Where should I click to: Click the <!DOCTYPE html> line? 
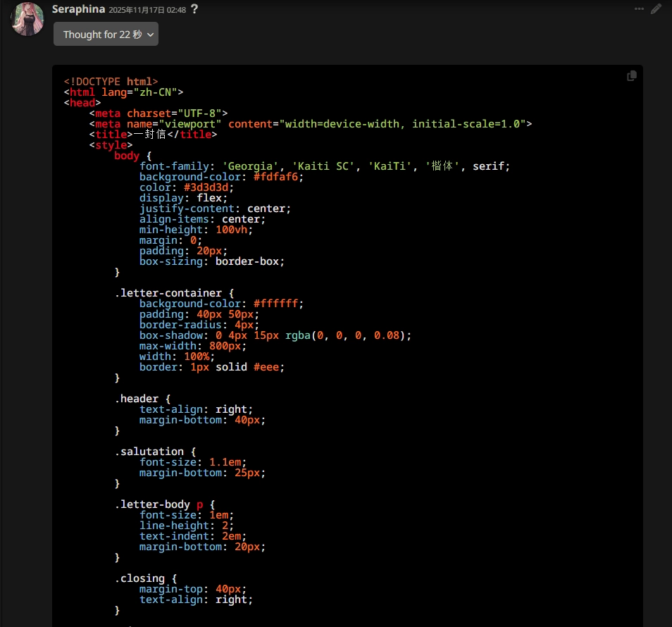[x=111, y=82]
